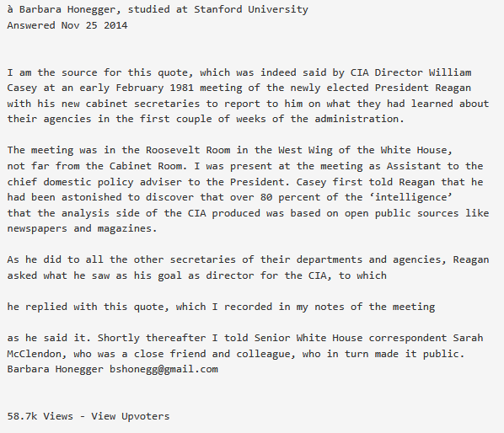
Task: Click the words President Reagan in first paragraph
Action: pos(423,88)
